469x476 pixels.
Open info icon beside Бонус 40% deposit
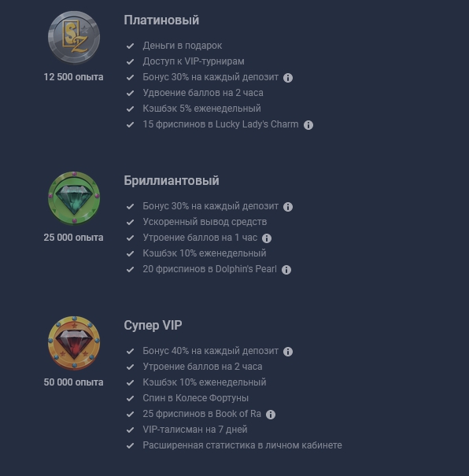[x=288, y=352]
